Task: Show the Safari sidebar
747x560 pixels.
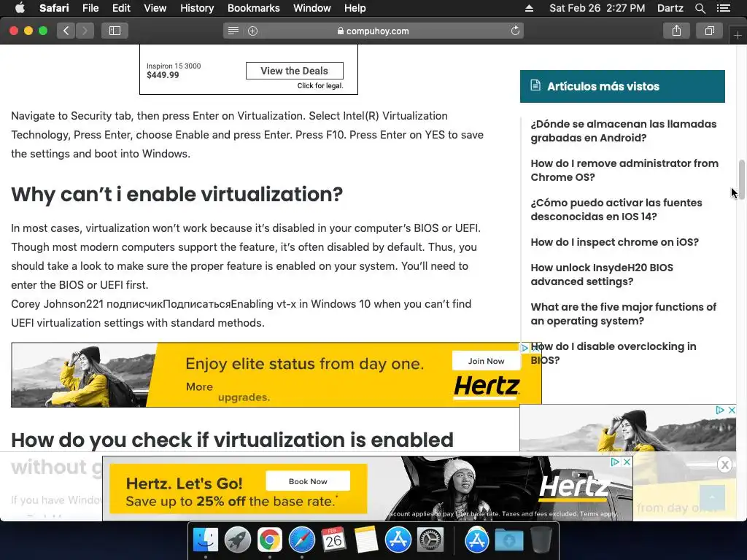Action: point(115,31)
